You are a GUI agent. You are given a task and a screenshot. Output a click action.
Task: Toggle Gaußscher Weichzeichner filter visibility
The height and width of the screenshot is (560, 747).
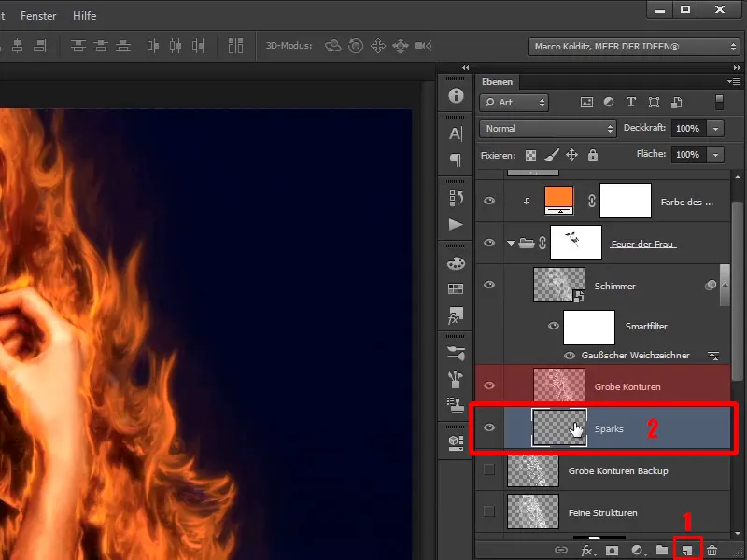click(570, 356)
